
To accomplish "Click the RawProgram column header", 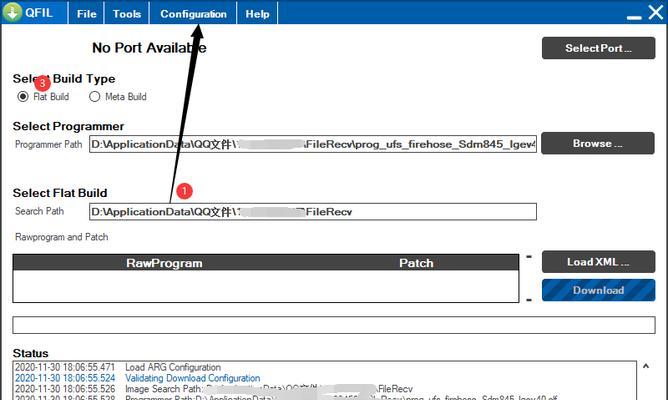I will pos(164,263).
